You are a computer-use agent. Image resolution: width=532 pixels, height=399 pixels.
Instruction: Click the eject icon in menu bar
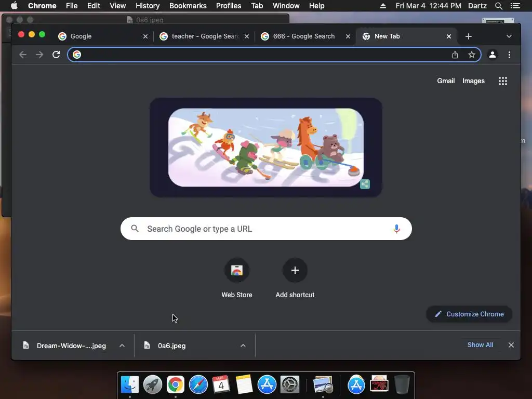click(383, 6)
